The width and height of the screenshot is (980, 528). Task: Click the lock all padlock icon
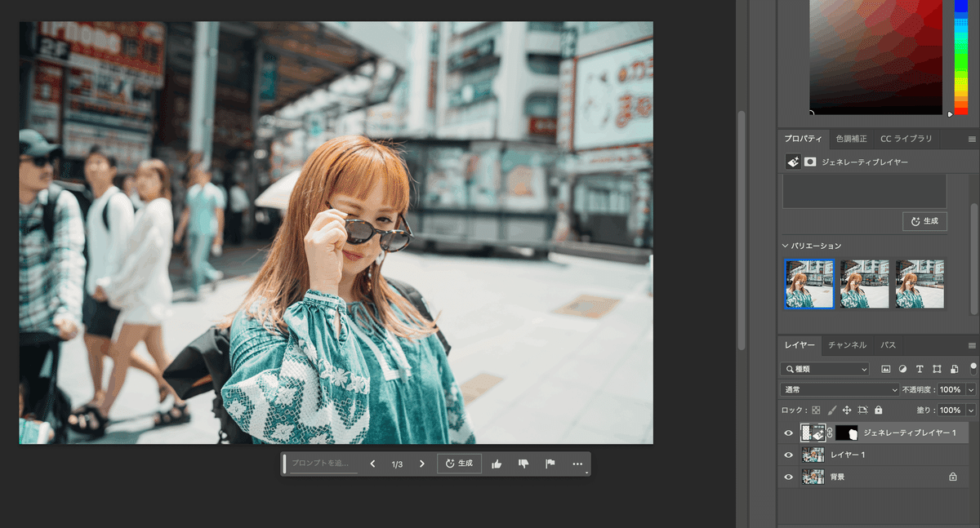pos(878,410)
